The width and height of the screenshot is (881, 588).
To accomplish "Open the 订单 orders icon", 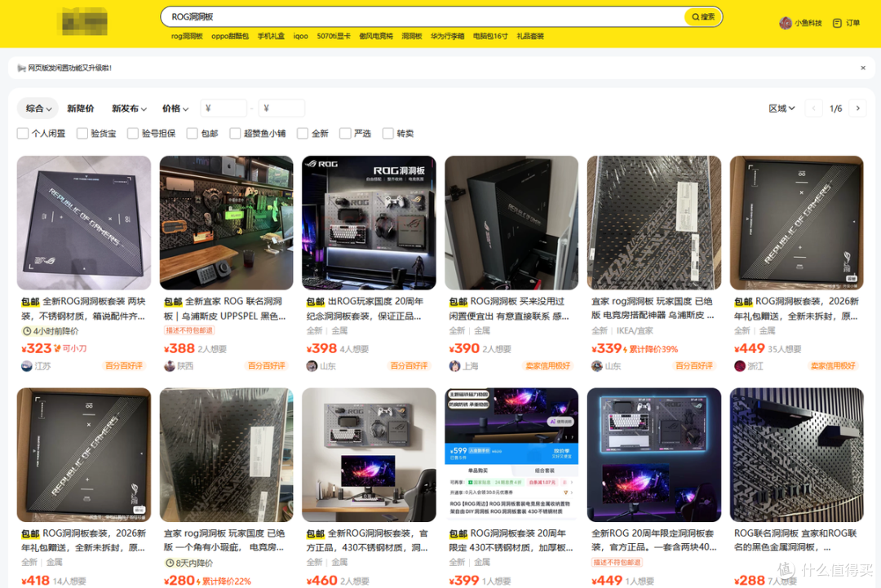I will pos(837,23).
